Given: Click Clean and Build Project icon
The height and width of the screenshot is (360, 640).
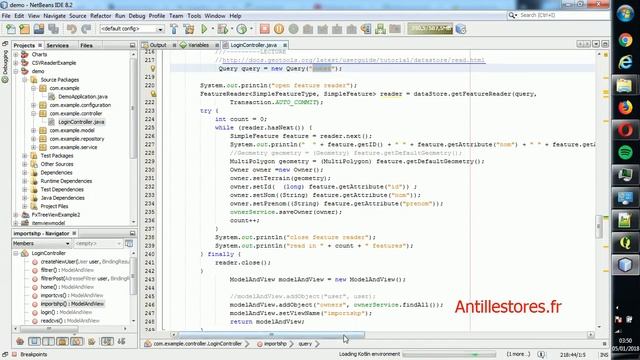Looking at the screenshot, I should tap(189, 29).
